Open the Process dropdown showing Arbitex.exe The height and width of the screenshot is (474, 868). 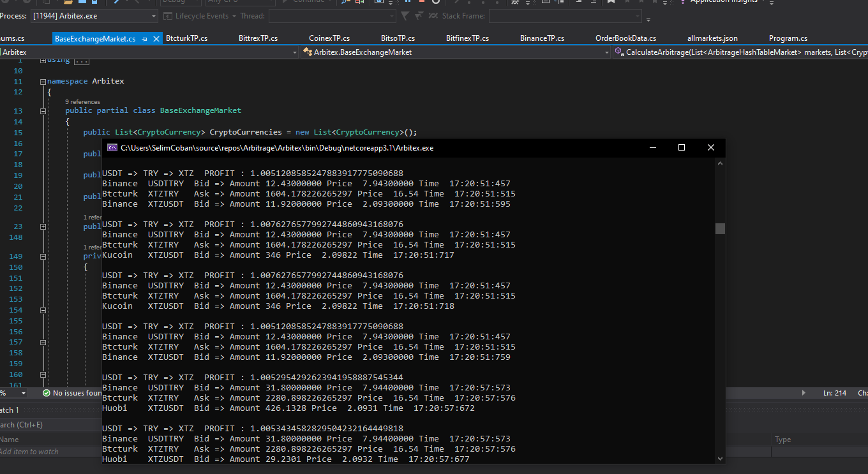pos(94,16)
